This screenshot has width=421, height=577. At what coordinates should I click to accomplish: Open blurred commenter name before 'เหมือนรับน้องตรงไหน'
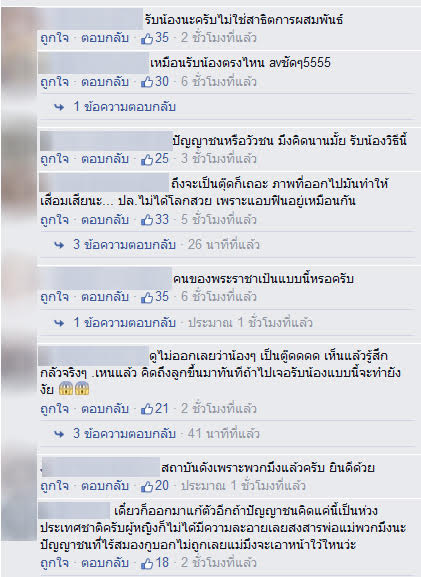point(94,63)
